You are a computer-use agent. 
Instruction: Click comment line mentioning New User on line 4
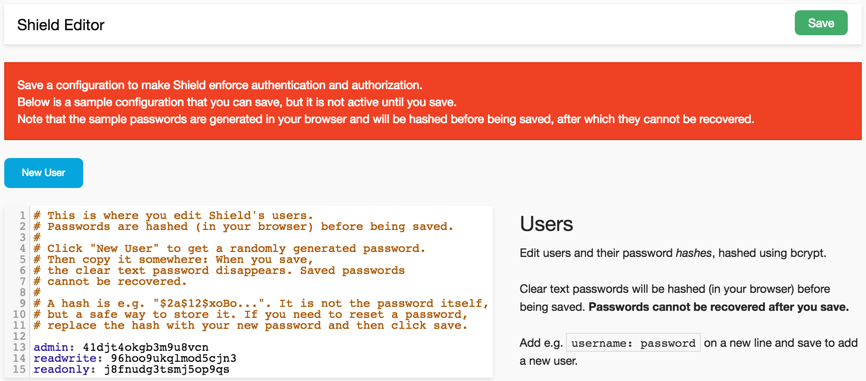[229, 248]
